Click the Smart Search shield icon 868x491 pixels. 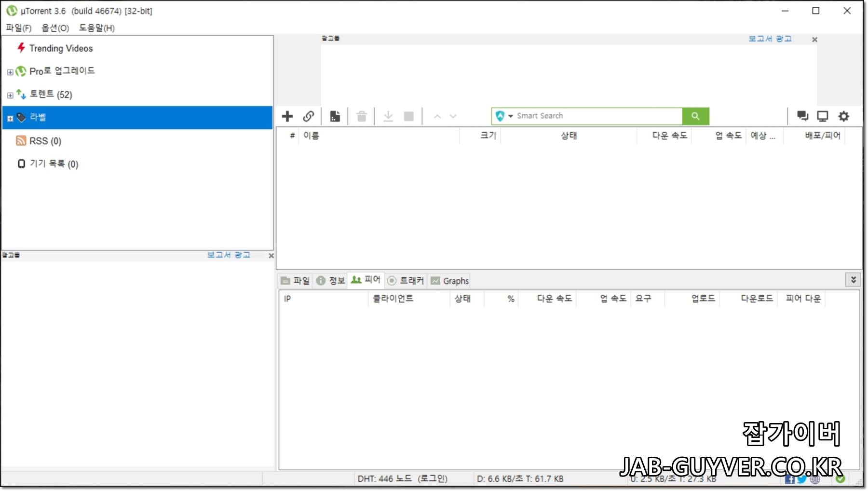pyautogui.click(x=500, y=116)
